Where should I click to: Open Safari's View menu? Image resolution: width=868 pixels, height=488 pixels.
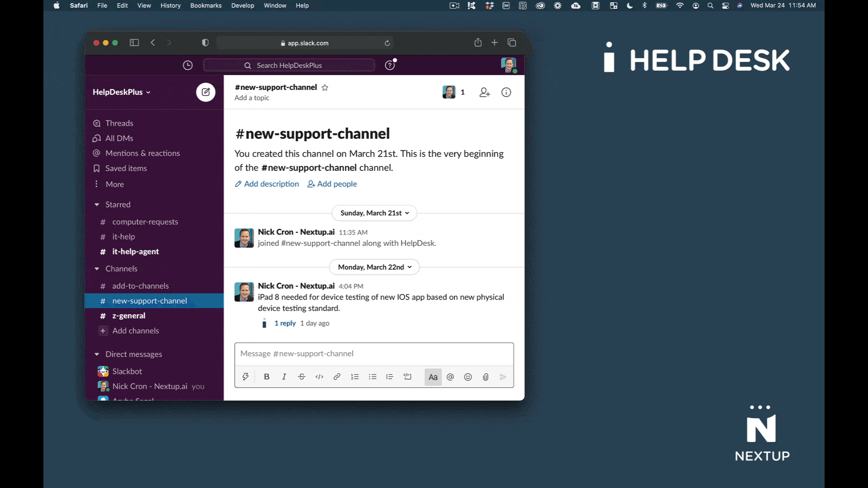[144, 5]
